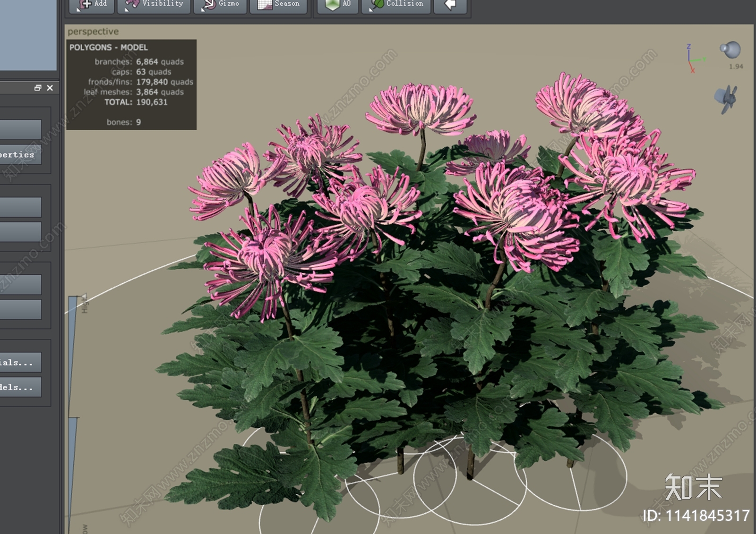Click the LOD slider bar near High
756x534 pixels.
(73, 356)
